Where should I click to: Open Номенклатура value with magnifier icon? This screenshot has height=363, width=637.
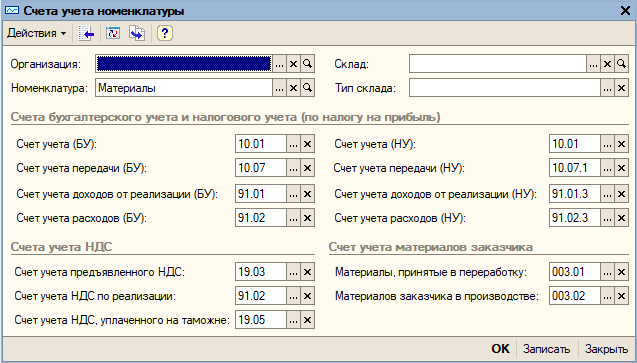pos(308,88)
